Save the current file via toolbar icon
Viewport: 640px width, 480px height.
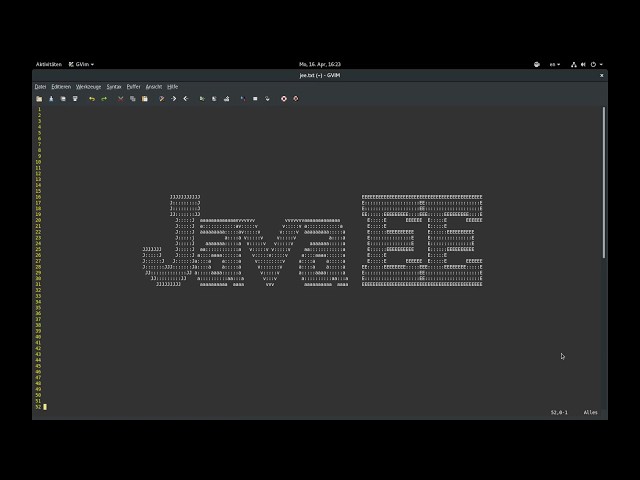[51, 99]
